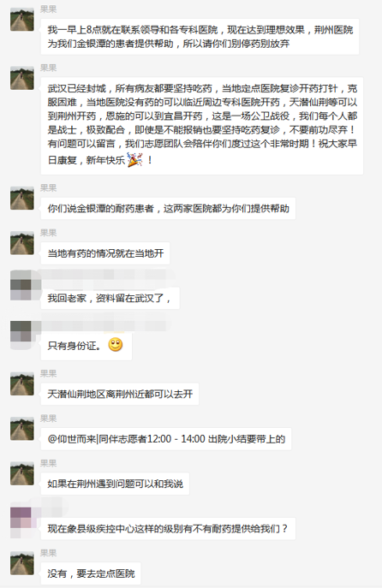Select the blurred avatar beside 我回老家 message
This screenshot has height=588, width=382.
point(21,285)
